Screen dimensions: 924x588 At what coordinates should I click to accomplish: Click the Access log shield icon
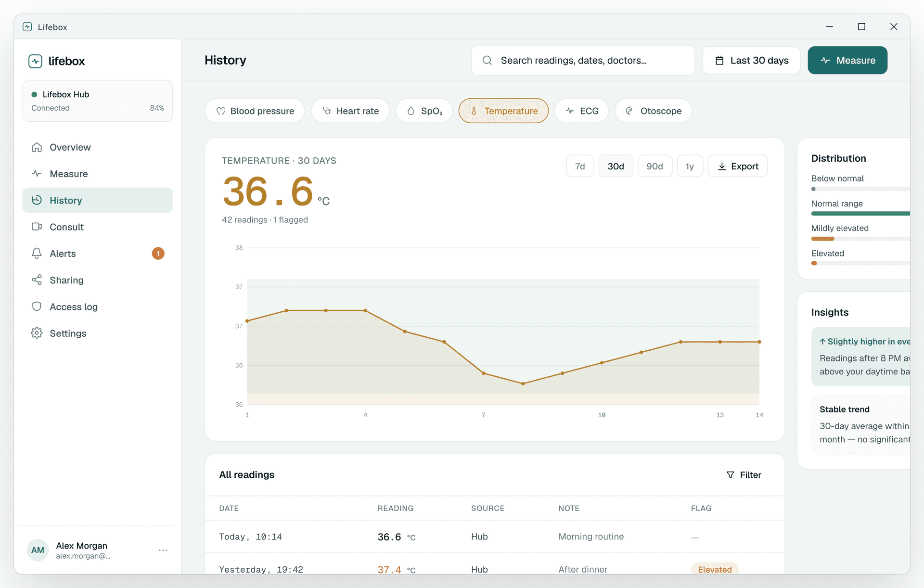pyautogui.click(x=37, y=307)
